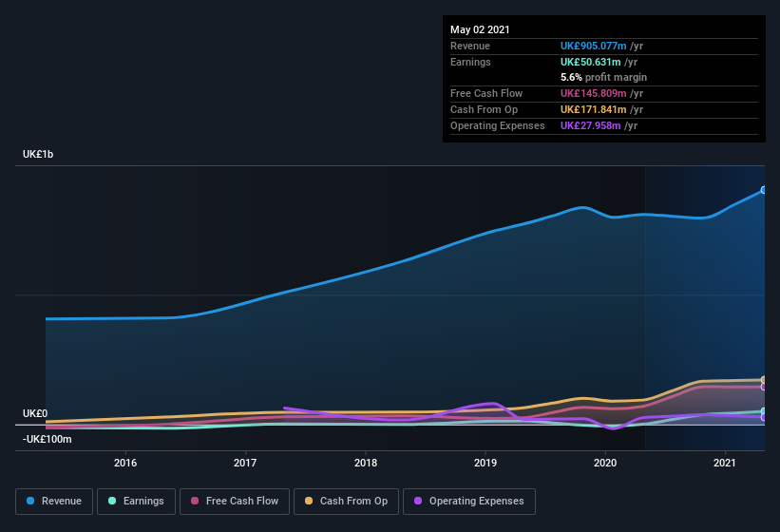
Task: Toggle the Revenue legend button
Action: 54,502
